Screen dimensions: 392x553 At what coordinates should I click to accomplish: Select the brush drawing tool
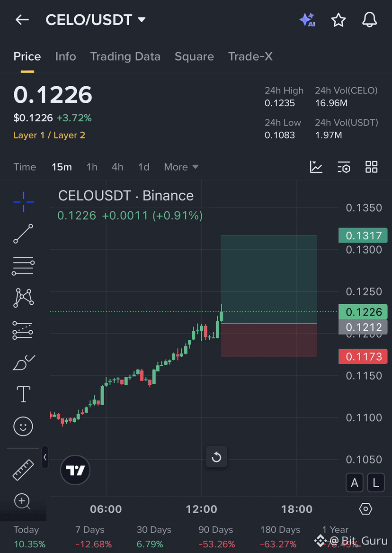[x=23, y=362]
